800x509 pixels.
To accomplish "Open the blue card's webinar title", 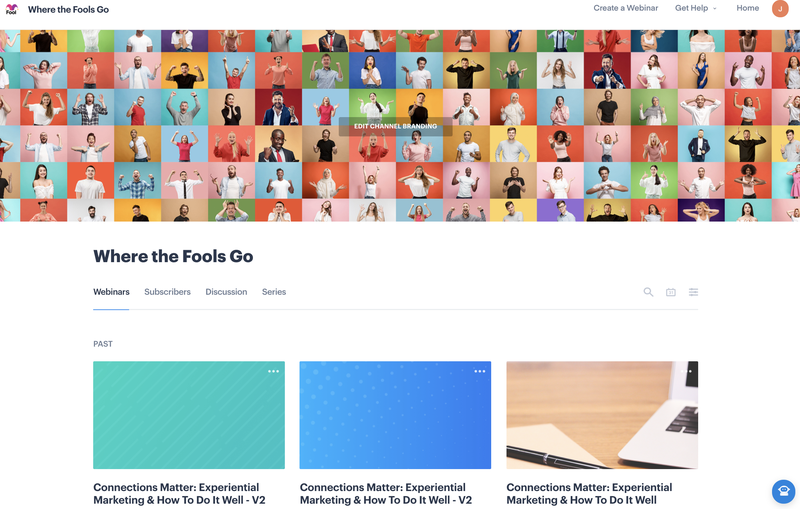I will [386, 494].
